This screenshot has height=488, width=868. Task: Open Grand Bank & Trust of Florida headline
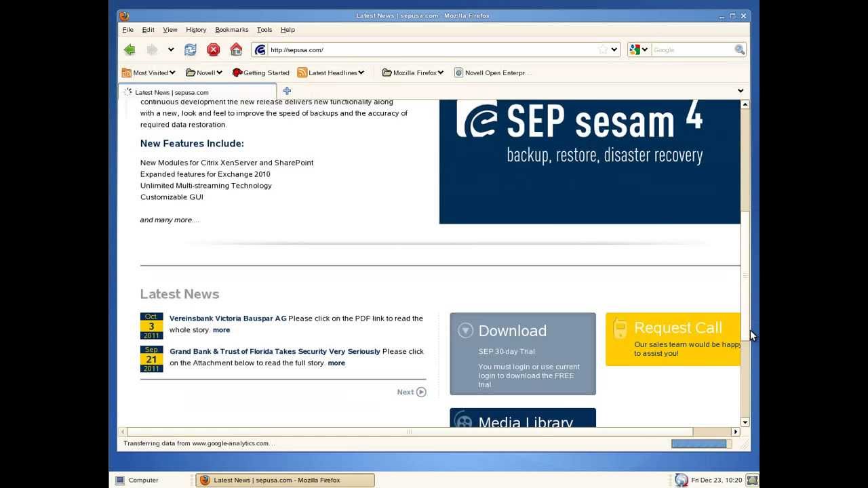275,352
